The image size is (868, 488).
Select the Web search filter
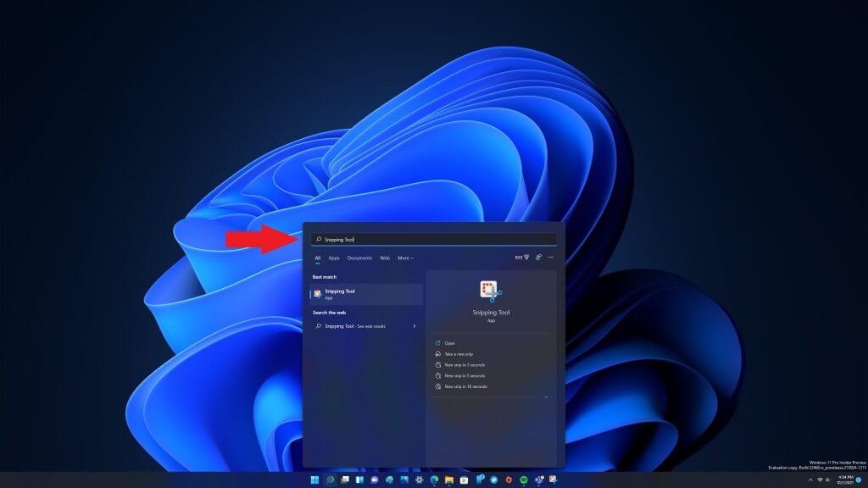tap(385, 258)
